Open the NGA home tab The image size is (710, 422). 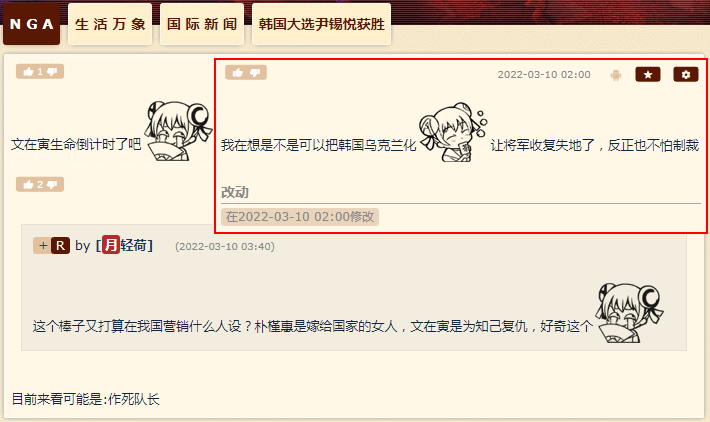(31, 24)
